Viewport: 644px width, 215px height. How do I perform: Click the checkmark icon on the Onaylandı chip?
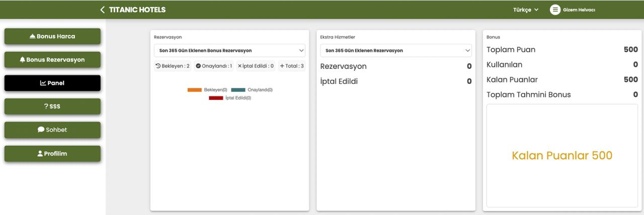point(198,66)
